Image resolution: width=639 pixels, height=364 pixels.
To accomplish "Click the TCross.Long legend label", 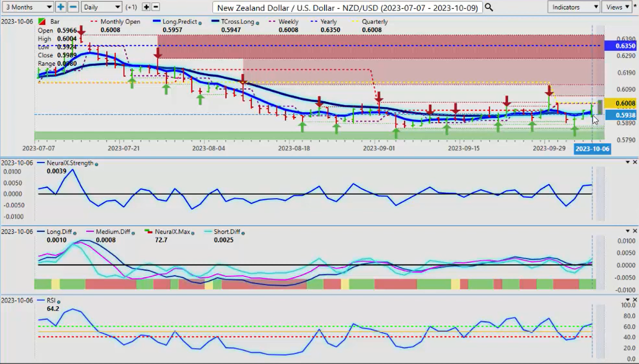I will [239, 21].
